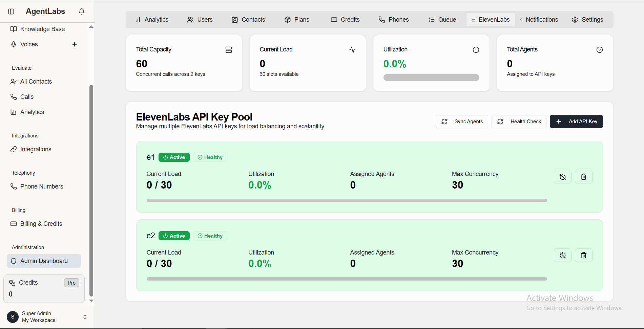Delete the e1 API key

tap(583, 176)
